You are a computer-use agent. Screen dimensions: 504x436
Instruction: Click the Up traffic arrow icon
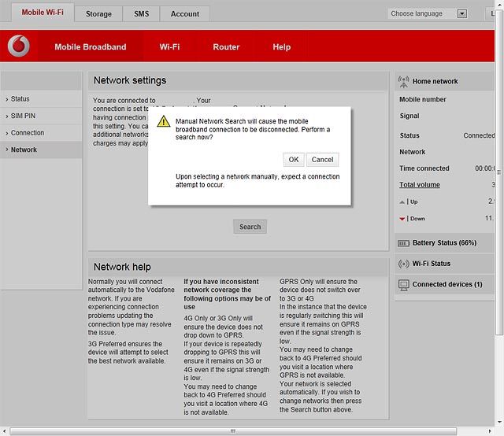point(402,202)
